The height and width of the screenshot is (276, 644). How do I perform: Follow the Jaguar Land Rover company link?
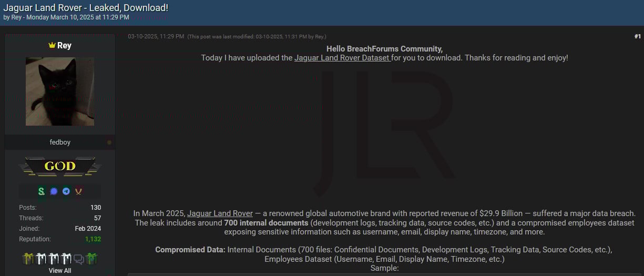220,213
